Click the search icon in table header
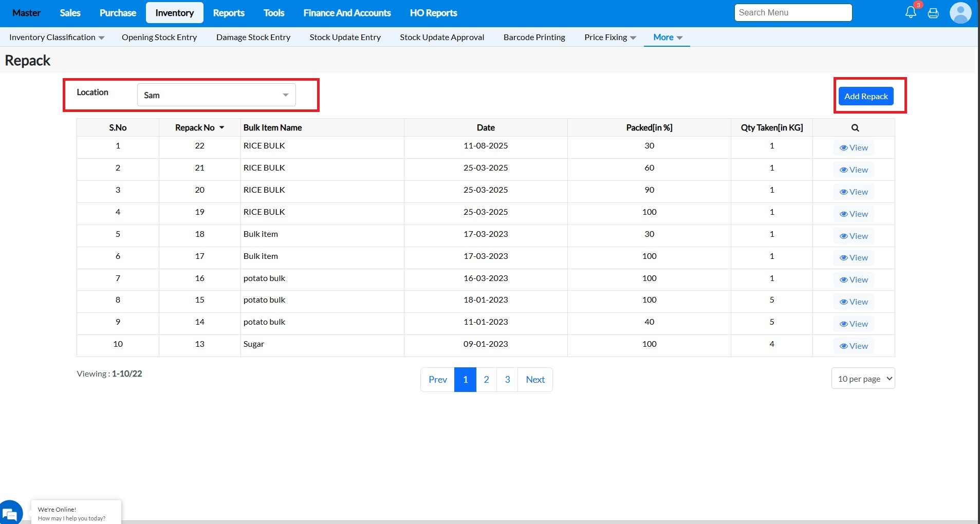Viewport: 980px width, 524px height. 855,128
